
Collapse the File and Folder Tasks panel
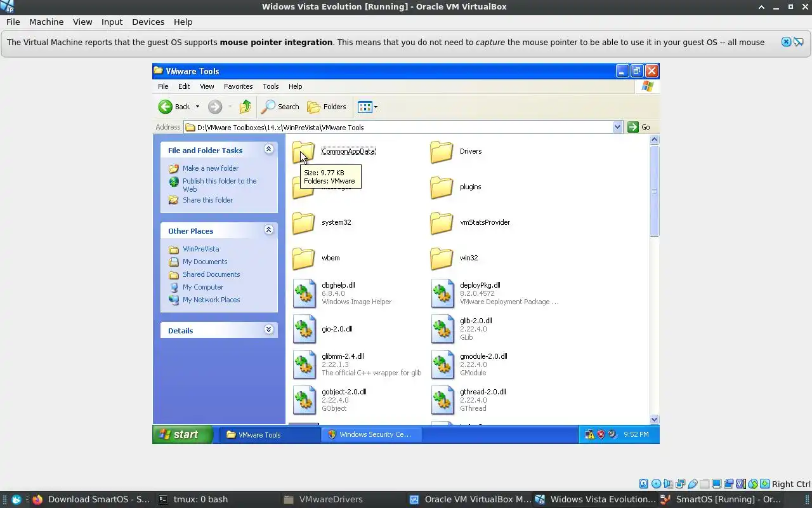click(268, 149)
